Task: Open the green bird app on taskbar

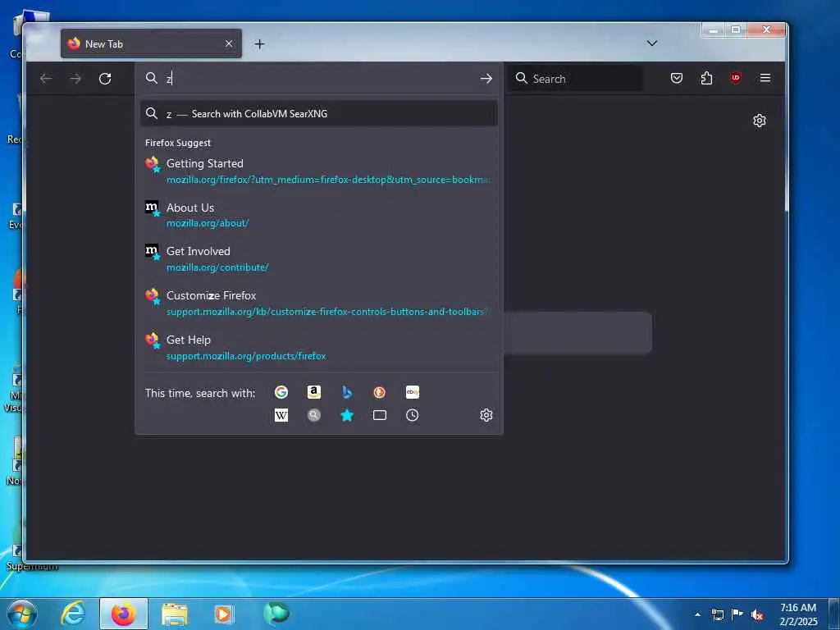Action: [x=276, y=614]
